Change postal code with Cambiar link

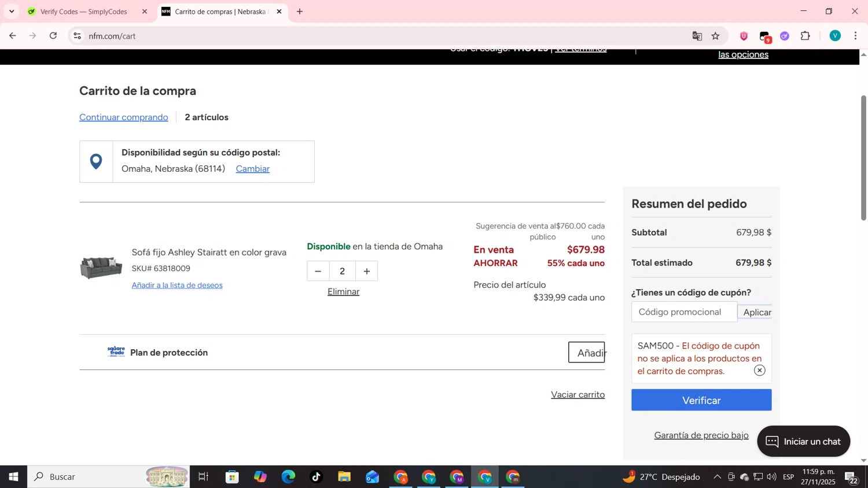point(253,169)
